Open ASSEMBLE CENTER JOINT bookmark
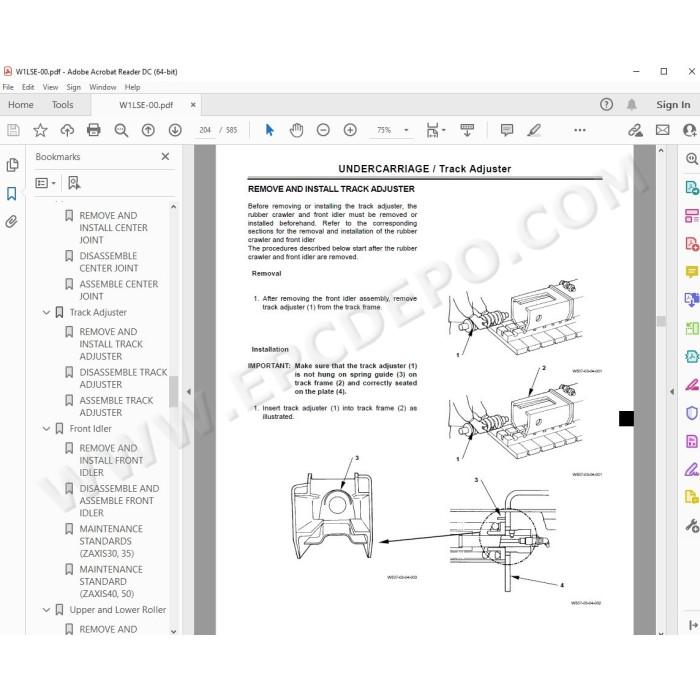This screenshot has width=700, height=700. tap(119, 290)
